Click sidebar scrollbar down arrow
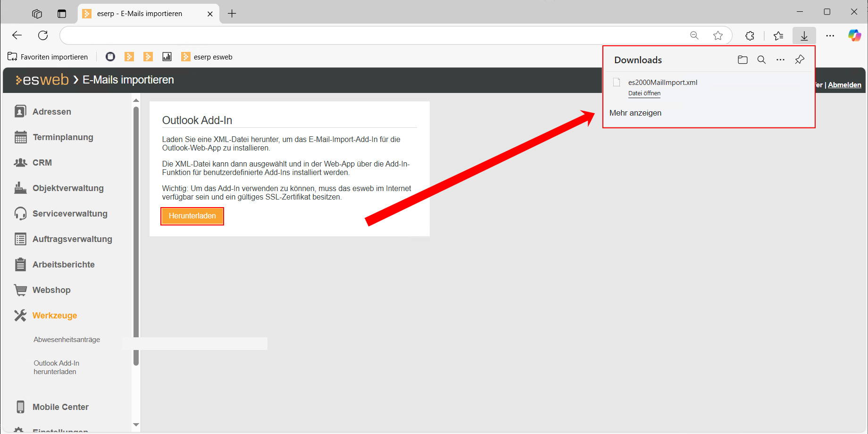 [136, 425]
